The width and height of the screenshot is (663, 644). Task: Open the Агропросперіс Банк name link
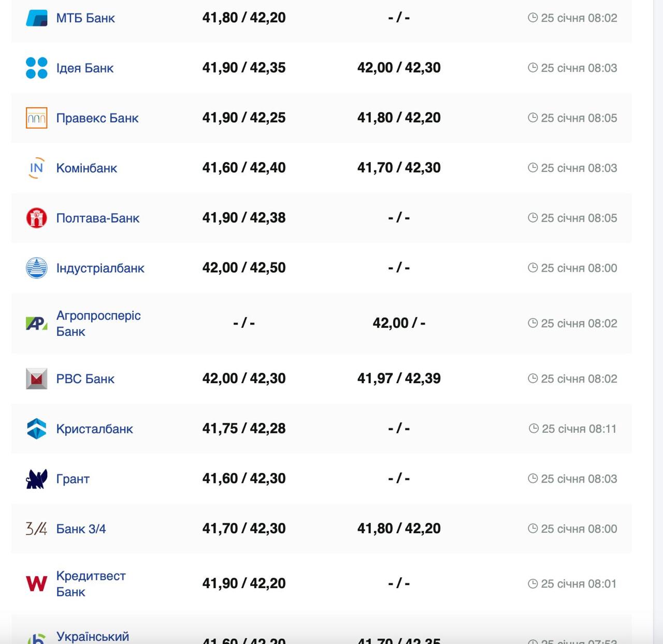point(98,323)
